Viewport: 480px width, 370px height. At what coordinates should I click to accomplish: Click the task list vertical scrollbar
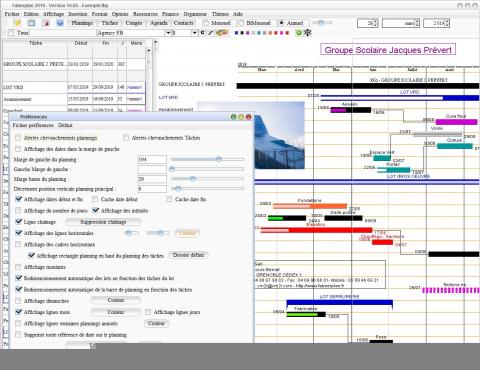149,78
